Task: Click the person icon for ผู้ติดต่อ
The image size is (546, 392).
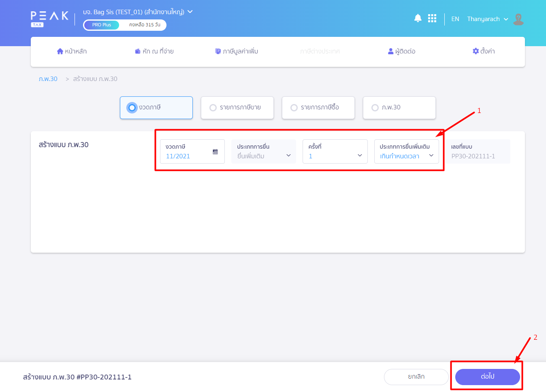Action: pyautogui.click(x=390, y=51)
